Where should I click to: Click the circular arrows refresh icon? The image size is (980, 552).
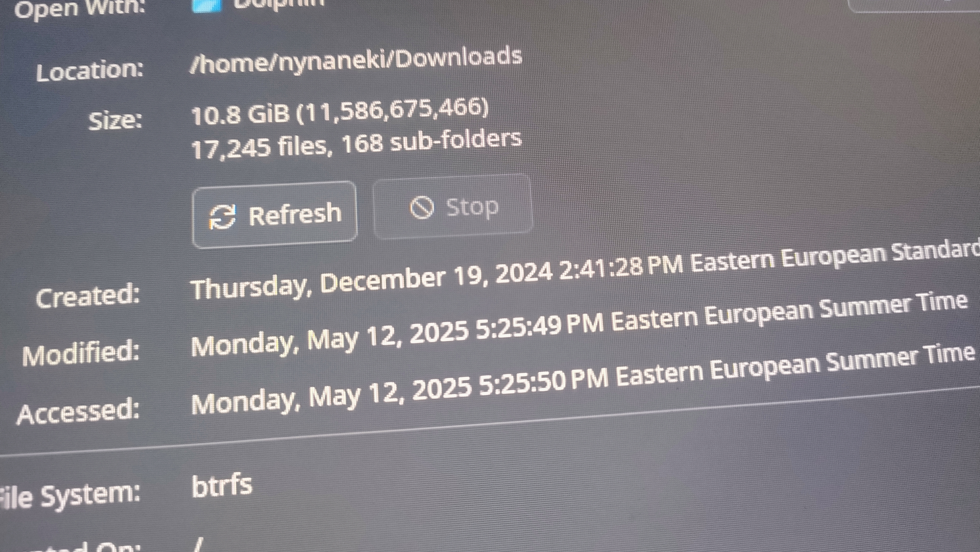(x=223, y=217)
